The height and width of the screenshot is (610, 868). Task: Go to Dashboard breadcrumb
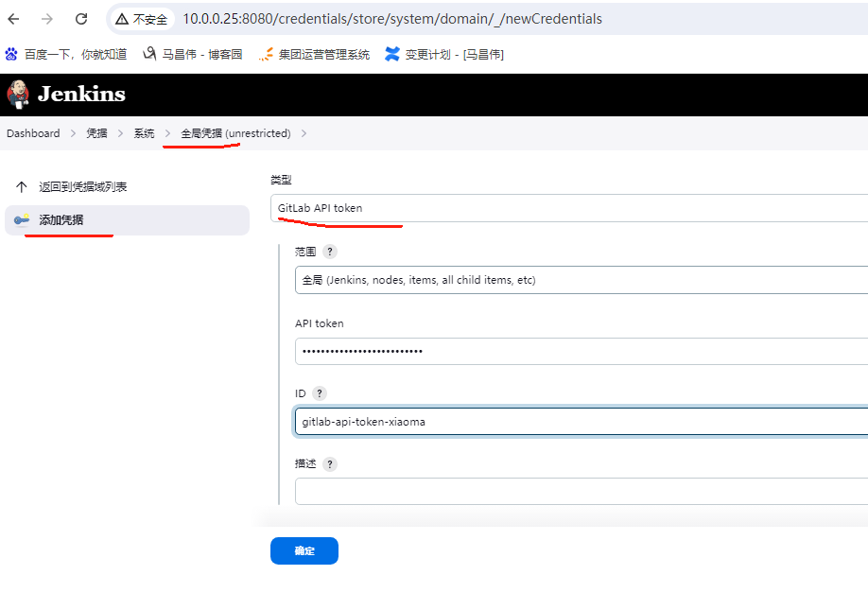click(x=33, y=133)
